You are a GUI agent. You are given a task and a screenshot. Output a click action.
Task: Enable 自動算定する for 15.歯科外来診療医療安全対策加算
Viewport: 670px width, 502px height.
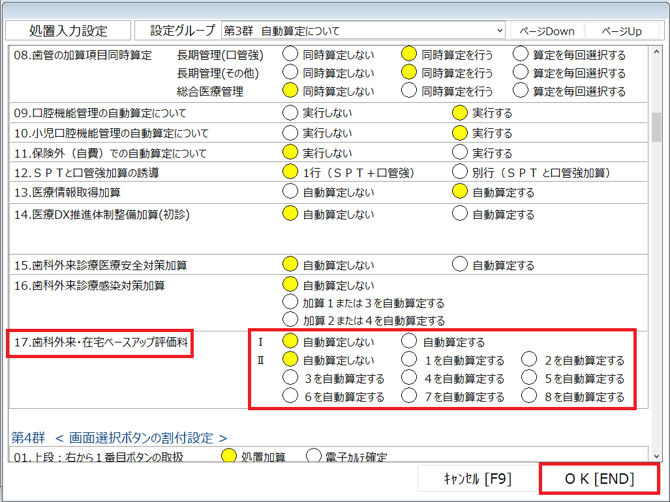[460, 265]
